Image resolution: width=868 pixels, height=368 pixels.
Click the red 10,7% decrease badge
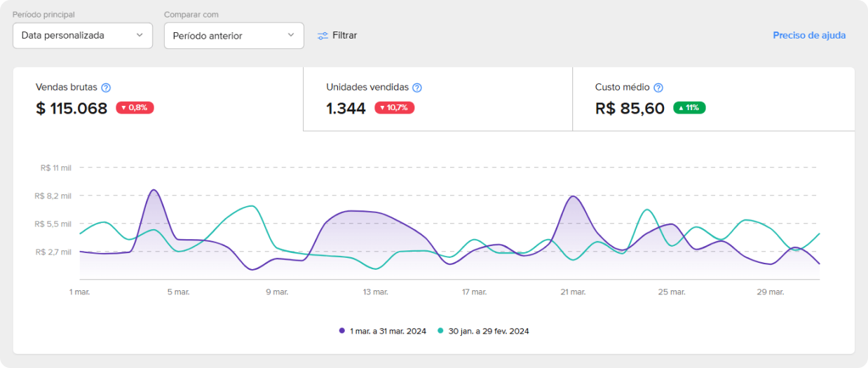coord(394,108)
